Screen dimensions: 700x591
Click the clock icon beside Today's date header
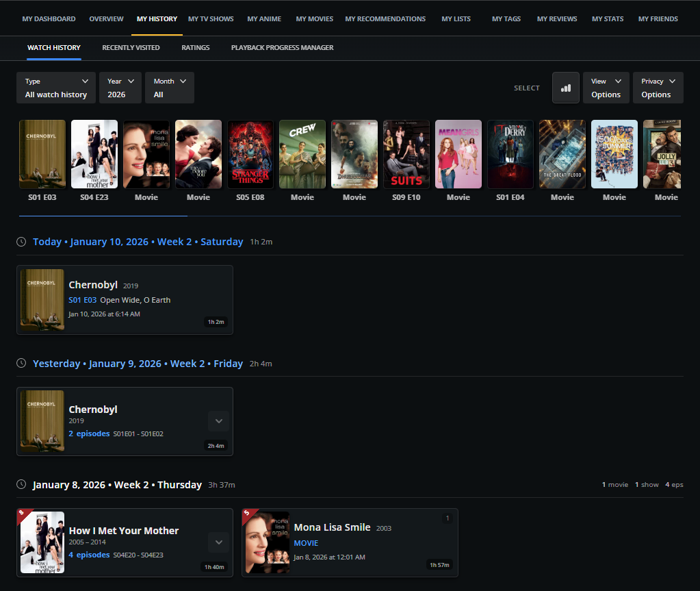click(21, 242)
